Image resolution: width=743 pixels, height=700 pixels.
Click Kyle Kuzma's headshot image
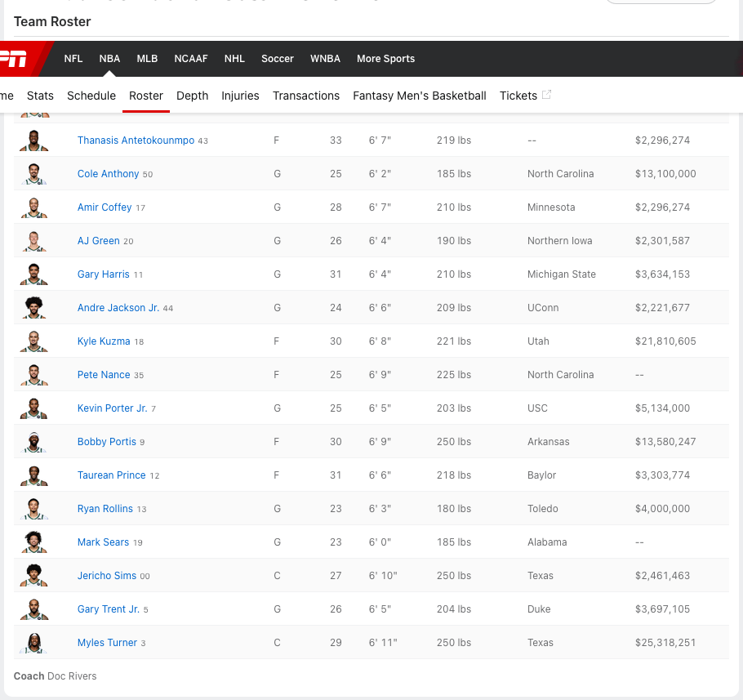click(34, 341)
